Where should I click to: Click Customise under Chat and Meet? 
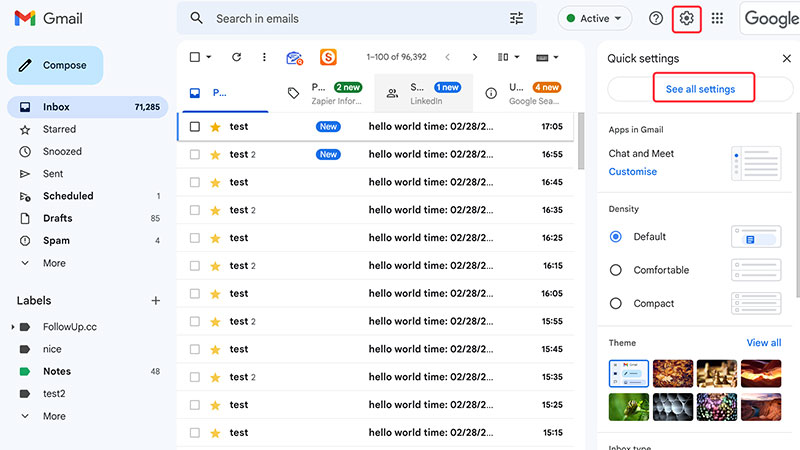(633, 172)
